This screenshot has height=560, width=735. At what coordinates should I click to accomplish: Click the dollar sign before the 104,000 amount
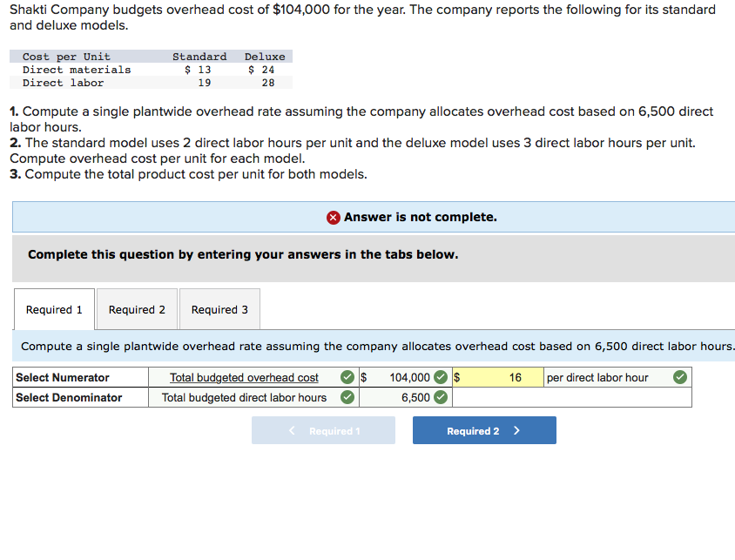[363, 377]
